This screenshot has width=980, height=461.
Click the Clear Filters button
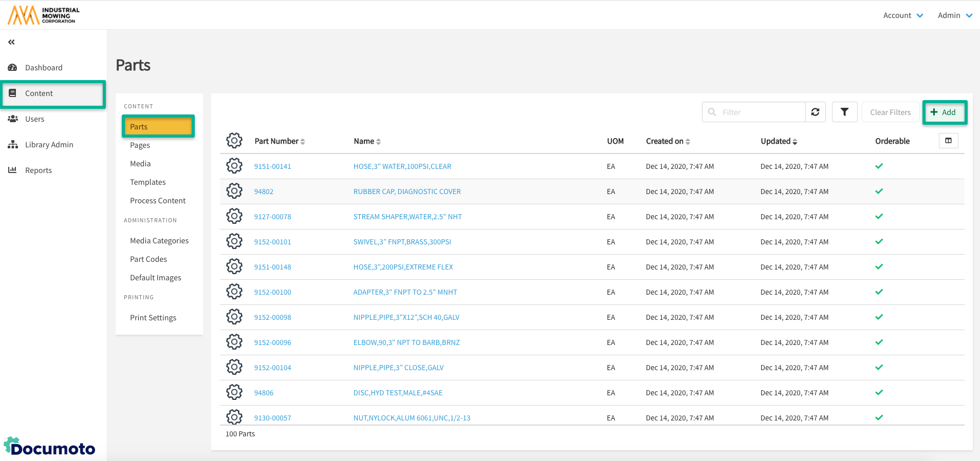[x=890, y=112]
